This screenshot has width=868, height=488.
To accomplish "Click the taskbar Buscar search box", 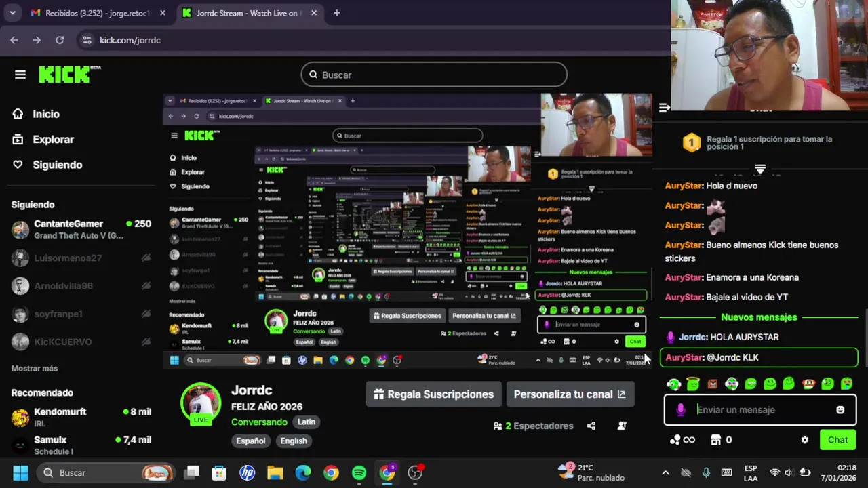I will (x=106, y=473).
